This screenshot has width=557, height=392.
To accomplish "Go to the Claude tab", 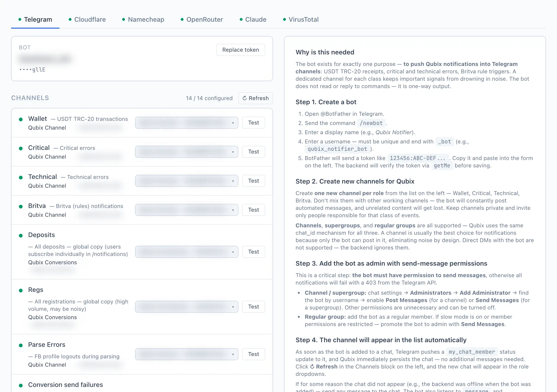I will (x=253, y=19).
